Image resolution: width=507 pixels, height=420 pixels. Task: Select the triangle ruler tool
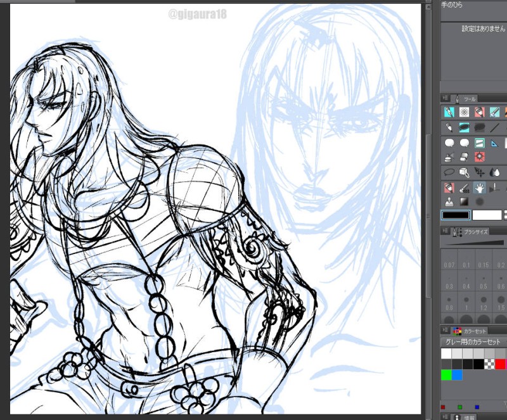[x=495, y=143]
